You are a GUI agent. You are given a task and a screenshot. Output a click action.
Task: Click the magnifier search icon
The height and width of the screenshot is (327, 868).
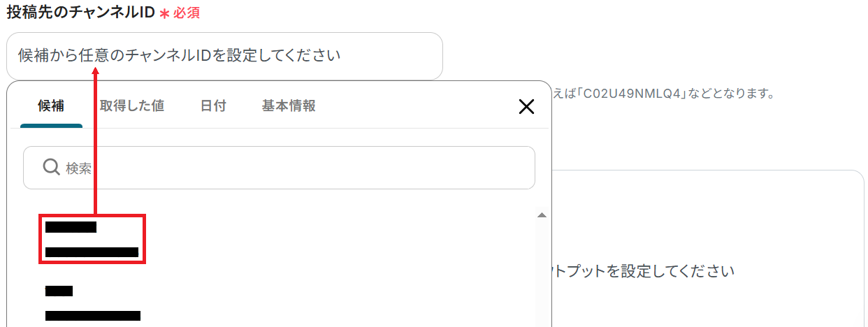pyautogui.click(x=51, y=167)
